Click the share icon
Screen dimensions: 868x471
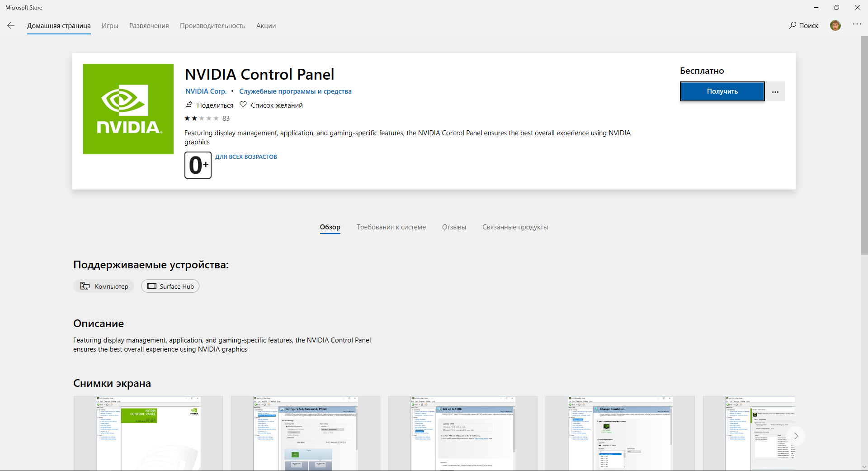click(189, 105)
